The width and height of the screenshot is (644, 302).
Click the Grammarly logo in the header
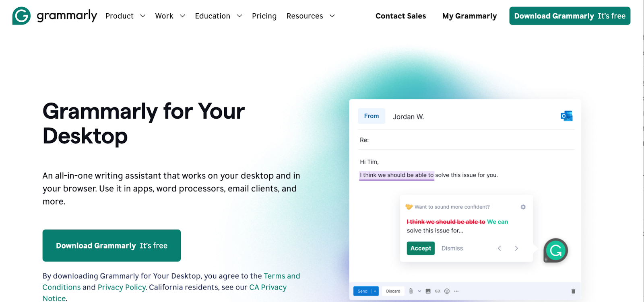55,16
